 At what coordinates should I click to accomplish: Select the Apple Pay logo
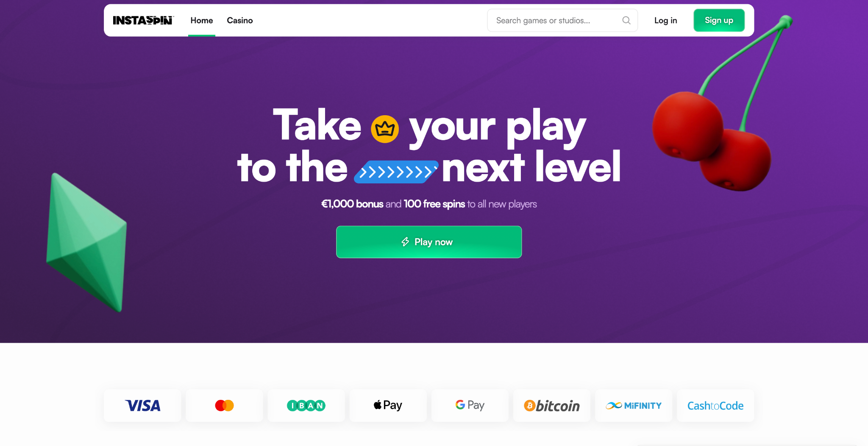click(x=388, y=405)
